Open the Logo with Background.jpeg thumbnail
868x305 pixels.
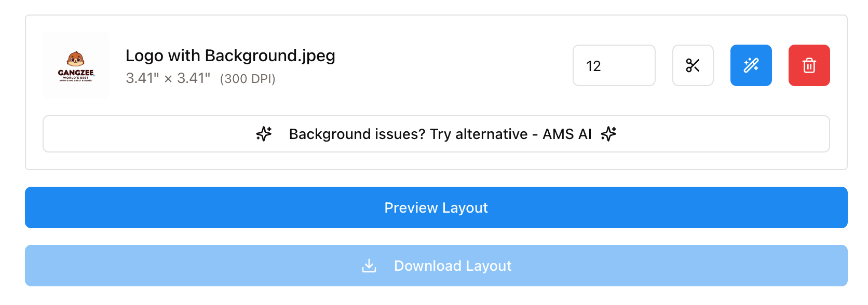coord(76,66)
